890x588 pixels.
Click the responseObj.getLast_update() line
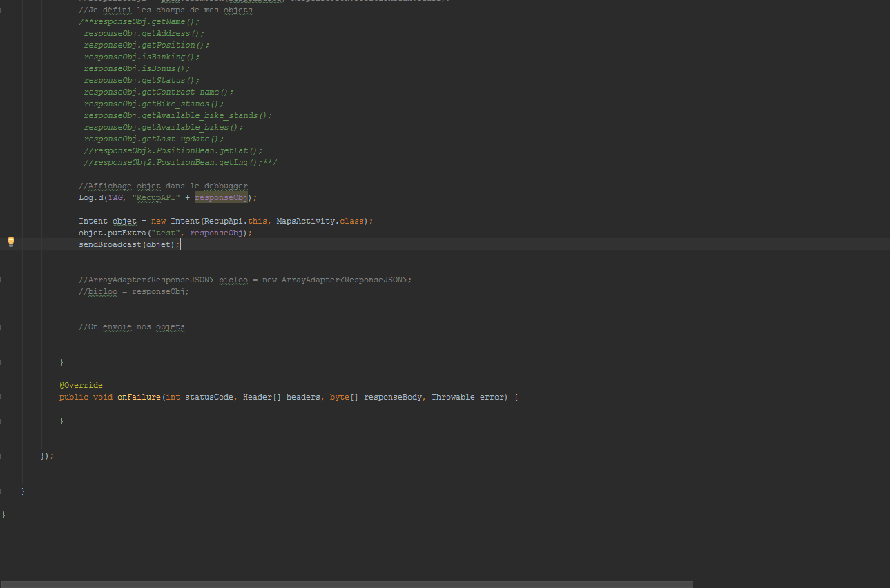154,139
